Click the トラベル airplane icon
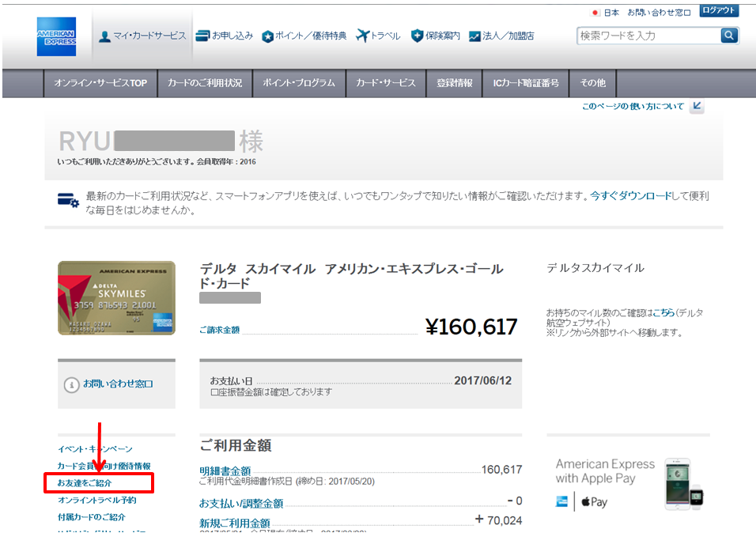 (x=362, y=36)
